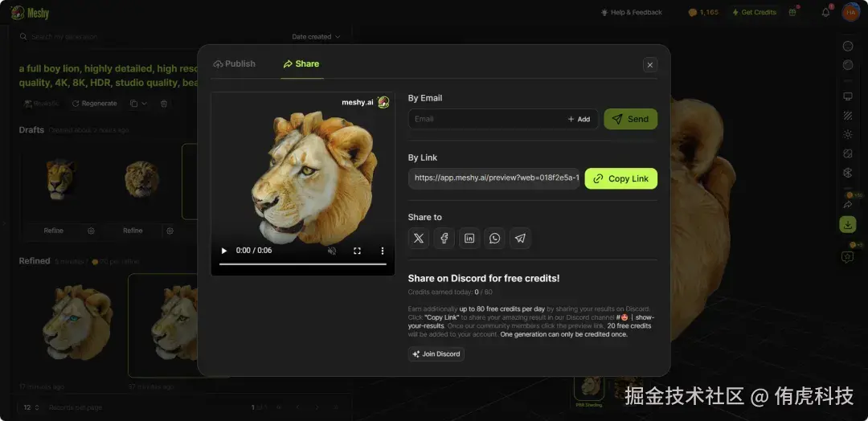This screenshot has height=421, width=868.
Task: Toggle the diagonal stripes icon
Action: click(848, 116)
